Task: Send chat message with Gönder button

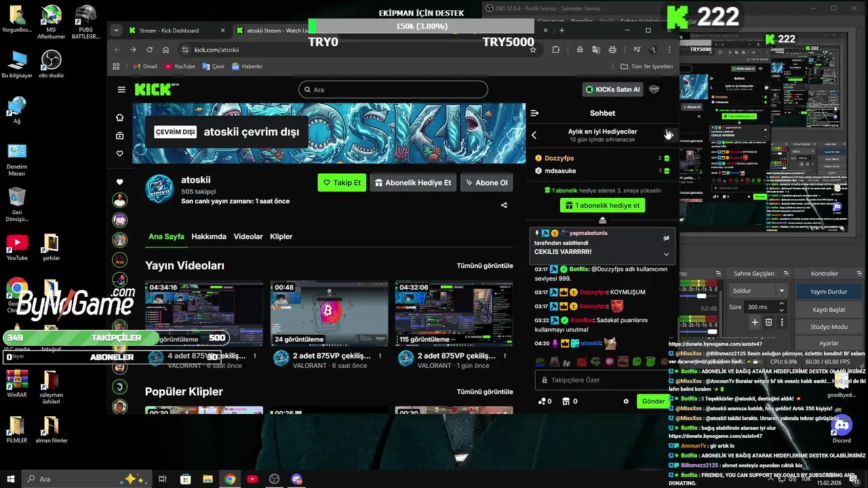Action: (653, 401)
